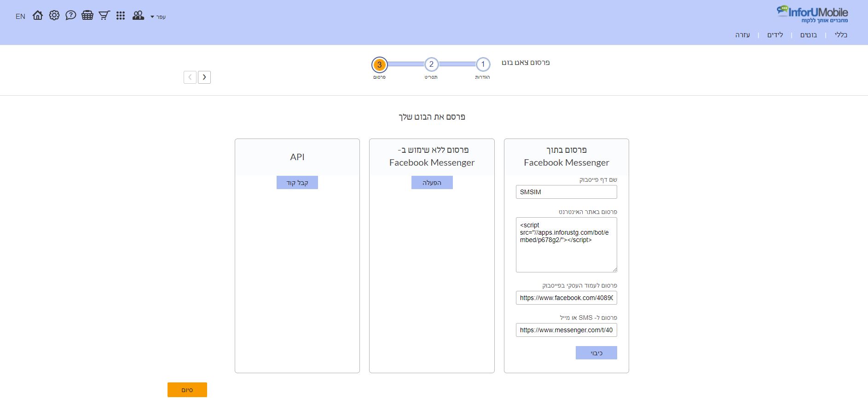Viewport: 868px width, 416px height.
Task: Open the settings gear icon
Action: (x=54, y=16)
